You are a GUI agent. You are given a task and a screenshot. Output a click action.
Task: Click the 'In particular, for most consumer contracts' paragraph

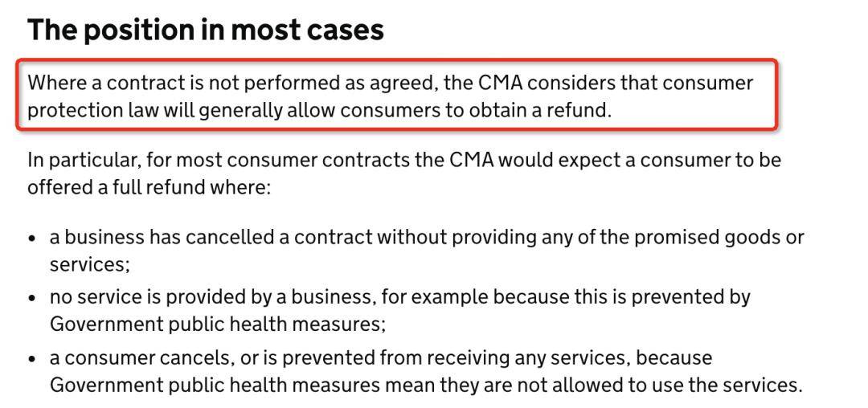404,174
